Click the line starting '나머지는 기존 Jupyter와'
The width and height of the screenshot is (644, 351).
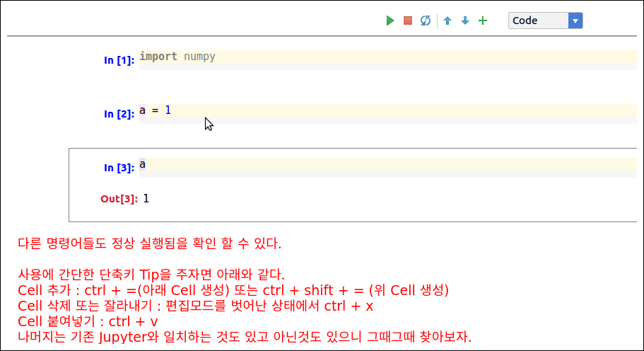point(245,337)
